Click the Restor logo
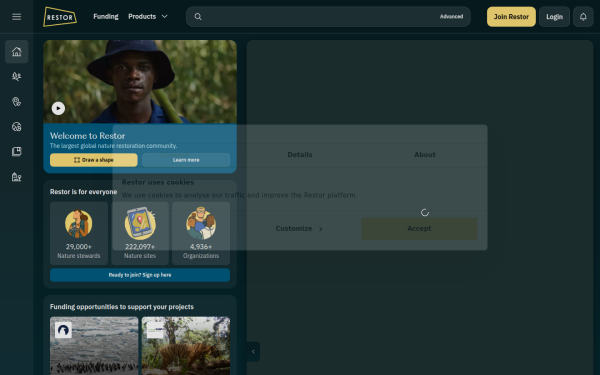This screenshot has width=600, height=375. [60, 16]
